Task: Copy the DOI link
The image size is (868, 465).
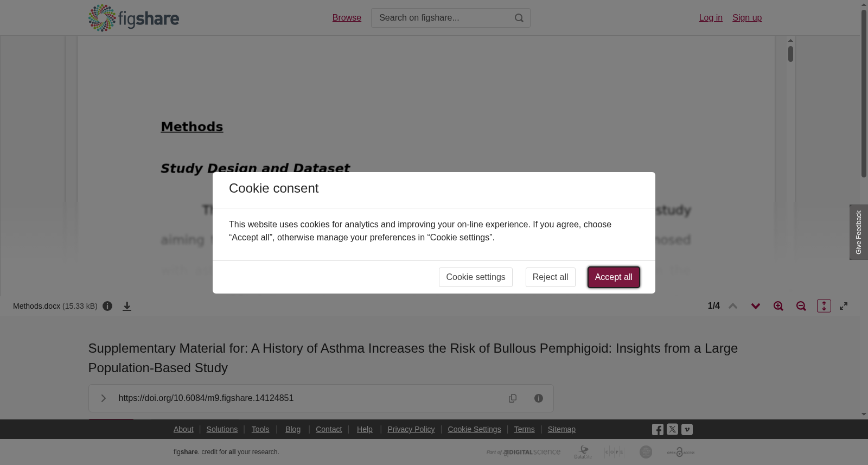Action: click(x=513, y=398)
